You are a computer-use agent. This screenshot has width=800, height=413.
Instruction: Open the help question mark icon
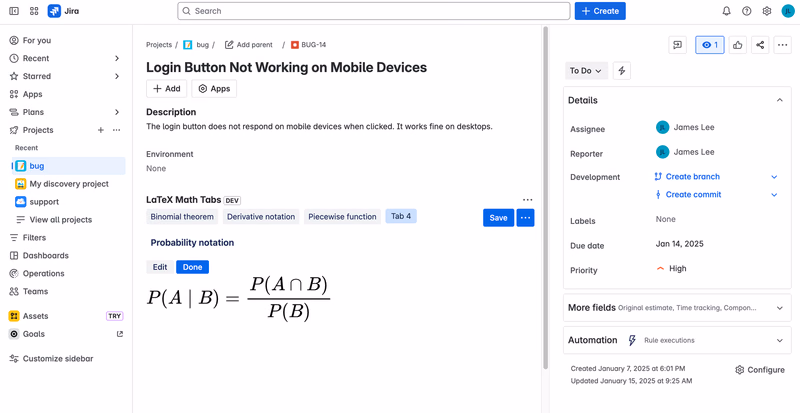click(746, 11)
